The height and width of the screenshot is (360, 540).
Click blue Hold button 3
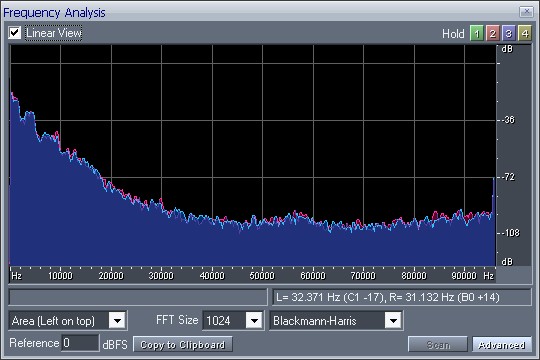(508, 34)
